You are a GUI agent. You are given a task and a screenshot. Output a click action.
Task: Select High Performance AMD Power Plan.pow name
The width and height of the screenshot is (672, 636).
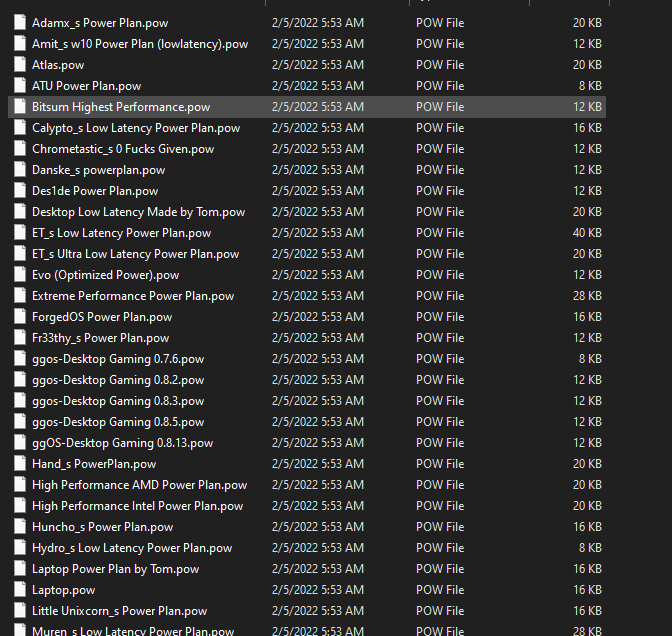pyautogui.click(x=140, y=485)
